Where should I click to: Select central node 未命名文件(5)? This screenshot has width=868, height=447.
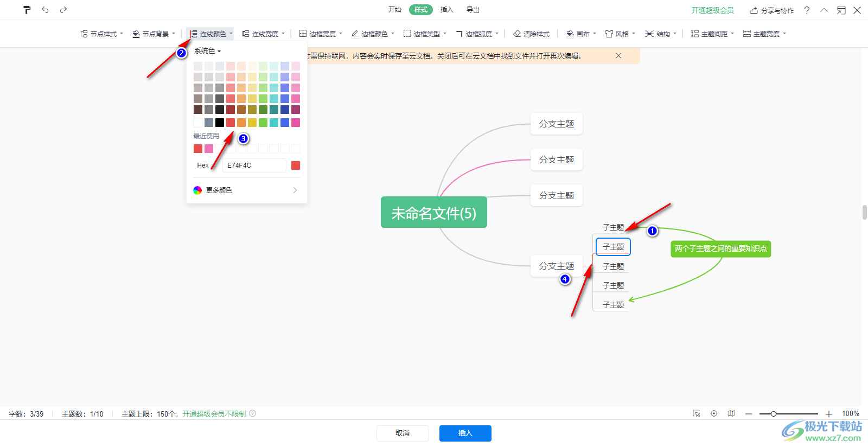pos(434,212)
